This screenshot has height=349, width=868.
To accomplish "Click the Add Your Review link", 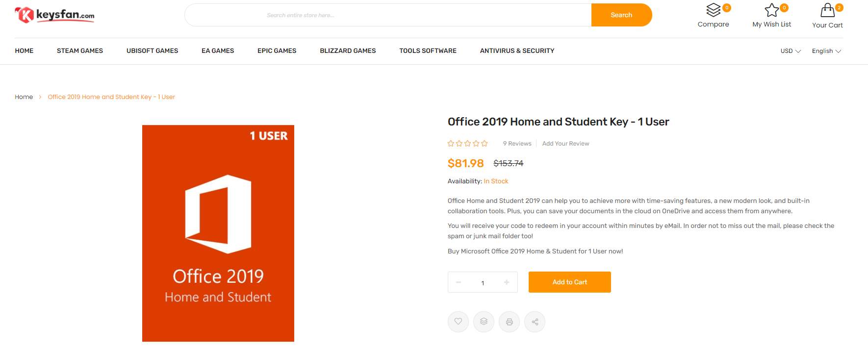I will point(565,144).
